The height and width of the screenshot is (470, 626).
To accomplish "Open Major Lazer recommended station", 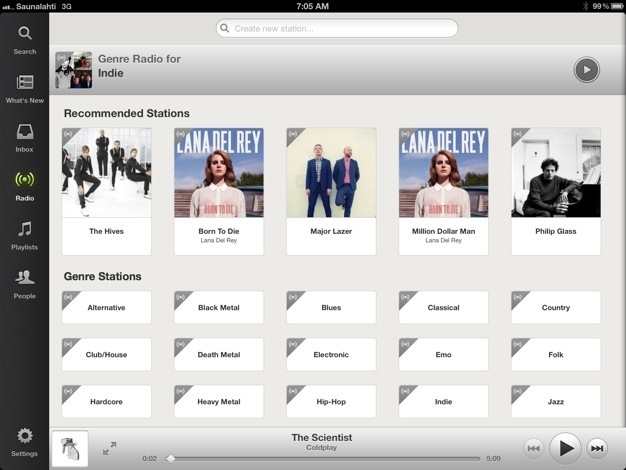I will click(331, 191).
